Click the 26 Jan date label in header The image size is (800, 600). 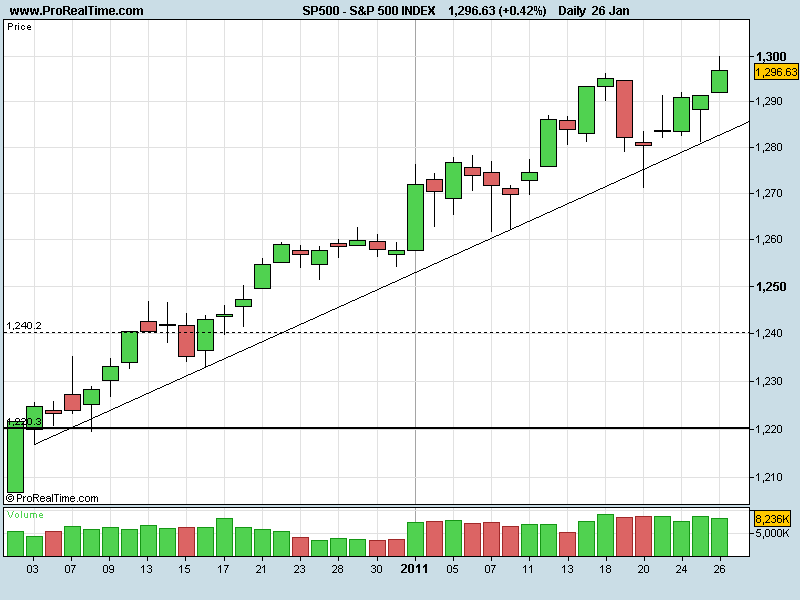(x=610, y=11)
